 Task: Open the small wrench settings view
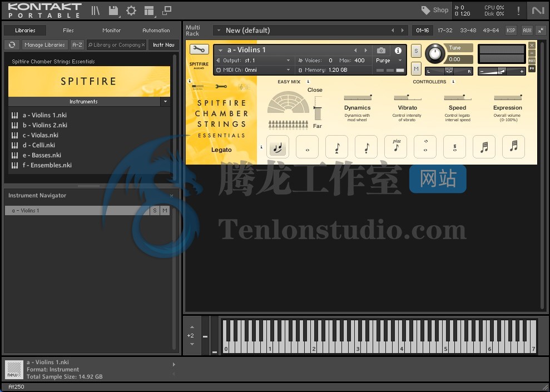[221, 86]
